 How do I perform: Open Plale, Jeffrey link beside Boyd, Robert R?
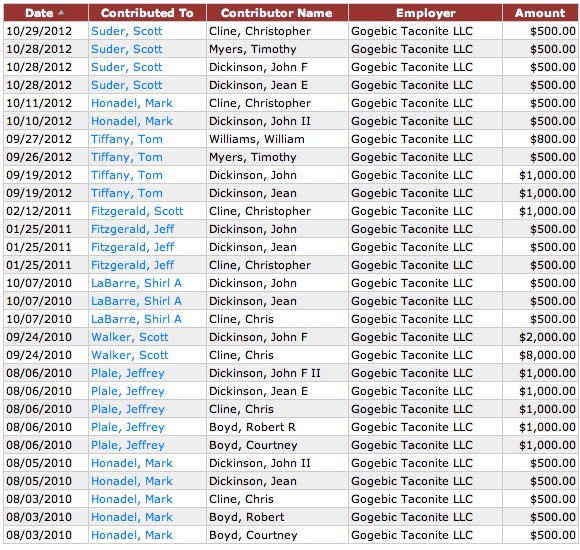click(x=128, y=427)
